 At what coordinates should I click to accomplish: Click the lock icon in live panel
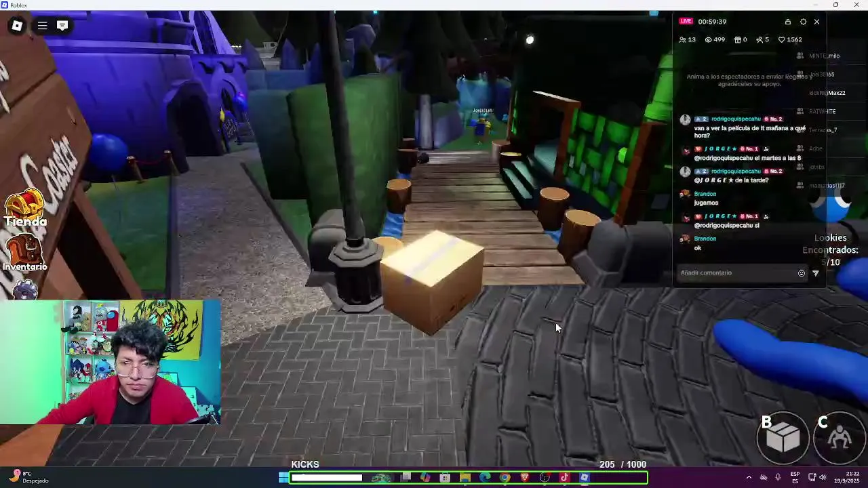tap(788, 22)
